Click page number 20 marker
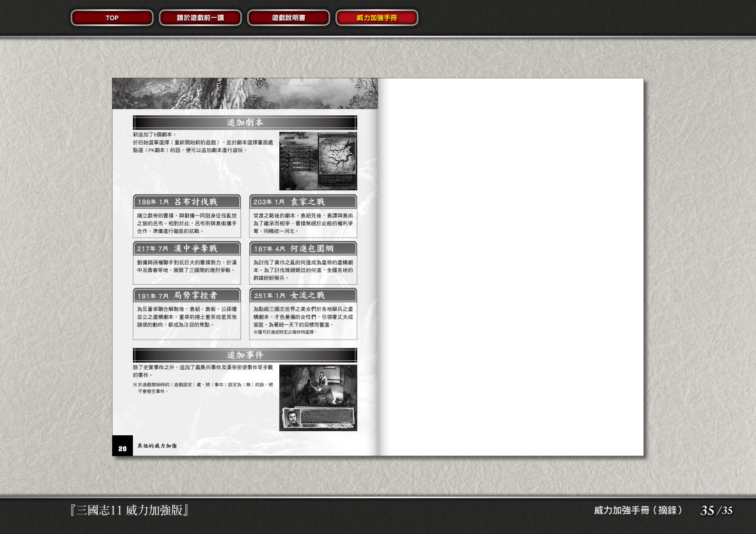756x534 pixels. click(x=122, y=447)
